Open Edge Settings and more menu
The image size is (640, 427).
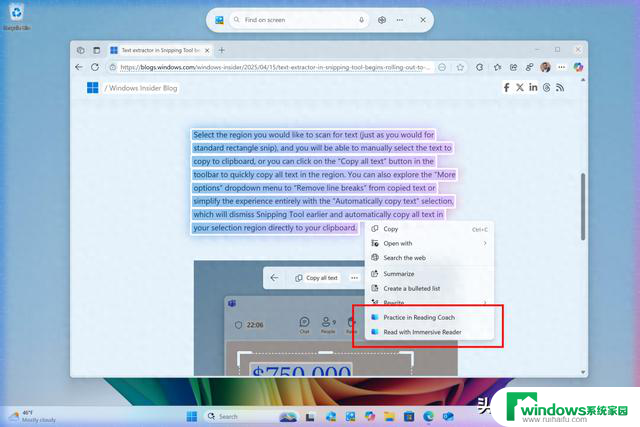coord(562,67)
